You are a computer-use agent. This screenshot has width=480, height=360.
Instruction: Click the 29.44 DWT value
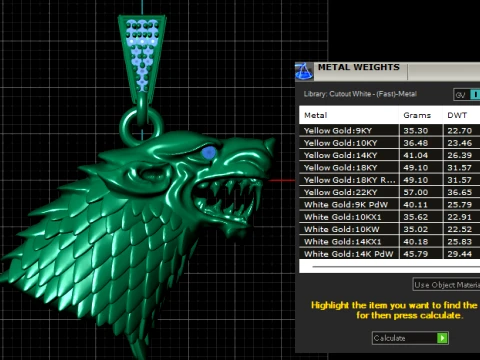(460, 254)
